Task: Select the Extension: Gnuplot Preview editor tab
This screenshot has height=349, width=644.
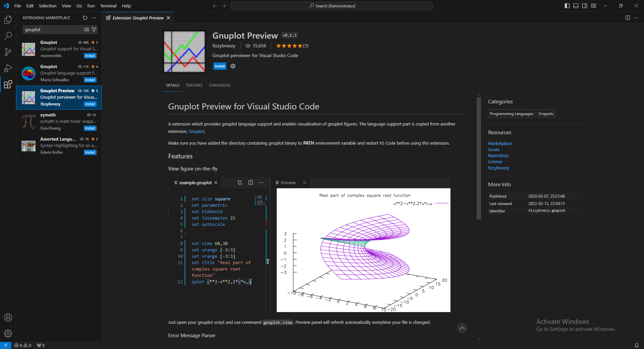Action: pos(138,18)
